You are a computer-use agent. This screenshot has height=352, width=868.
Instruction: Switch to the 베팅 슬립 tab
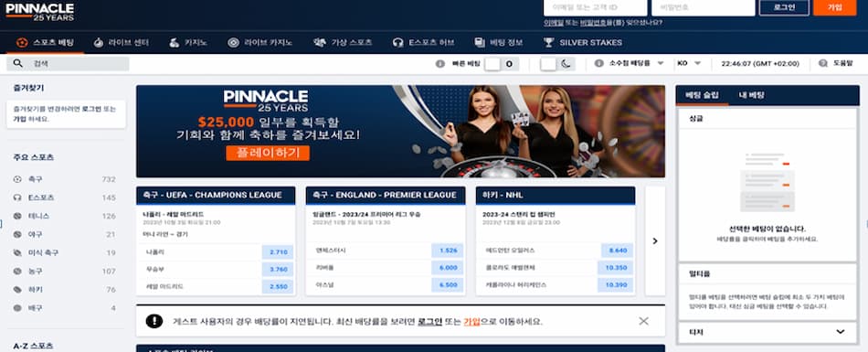point(702,95)
